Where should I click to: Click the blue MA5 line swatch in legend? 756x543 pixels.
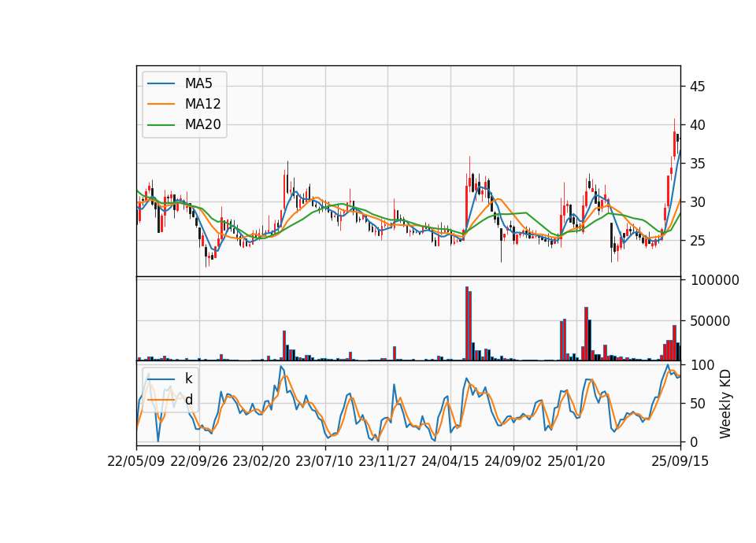pos(161,83)
